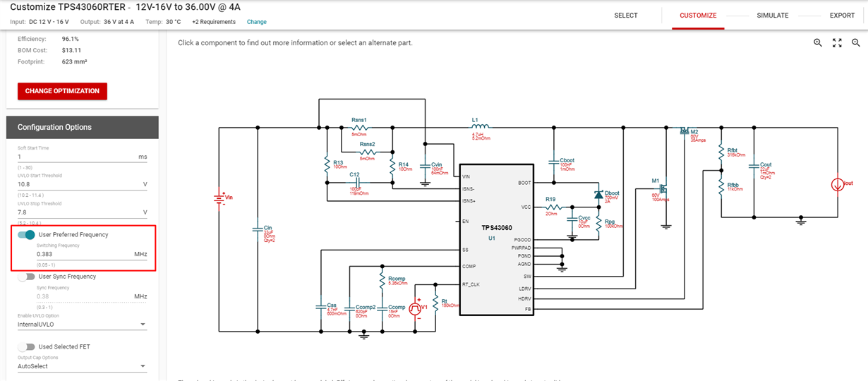Screen dimensions: 868x381
Task: Select the Cvcc capacitor
Action: point(572,221)
